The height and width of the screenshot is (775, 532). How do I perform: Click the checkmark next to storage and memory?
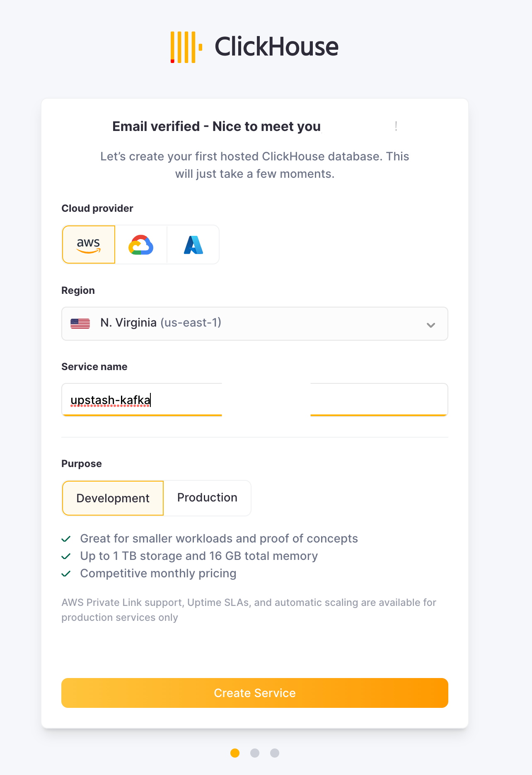tap(66, 556)
